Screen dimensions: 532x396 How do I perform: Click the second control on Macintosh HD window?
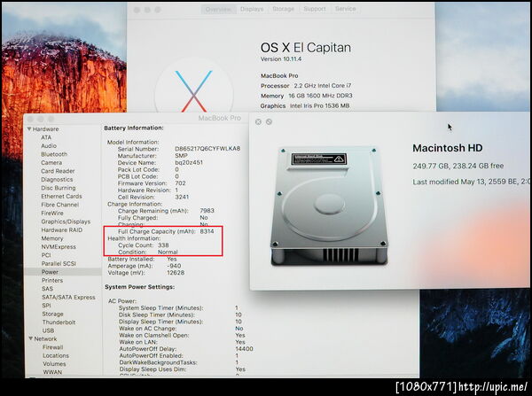269,121
